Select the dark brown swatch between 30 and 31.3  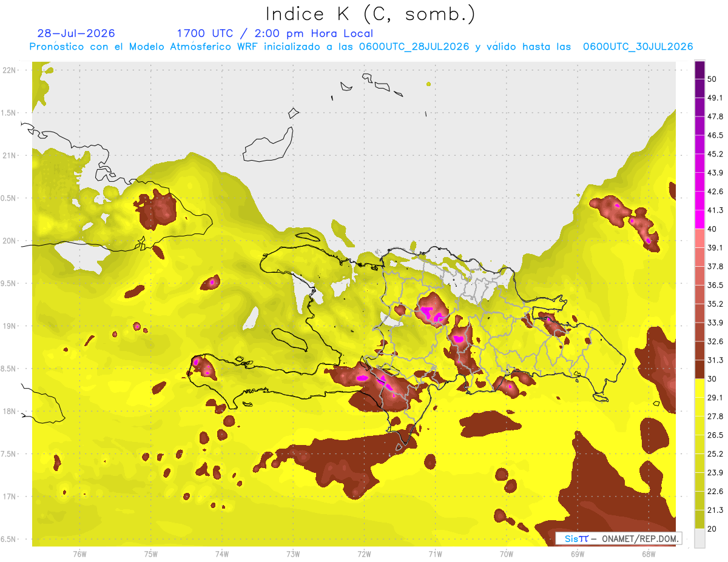(699, 370)
